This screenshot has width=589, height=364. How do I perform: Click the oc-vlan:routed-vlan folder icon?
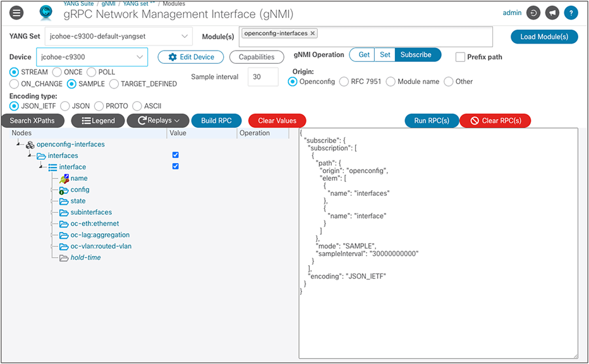click(x=64, y=246)
